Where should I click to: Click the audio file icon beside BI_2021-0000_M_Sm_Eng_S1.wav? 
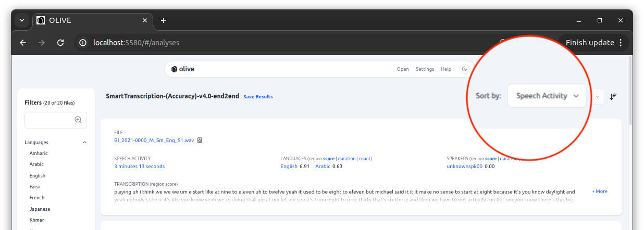coord(200,140)
